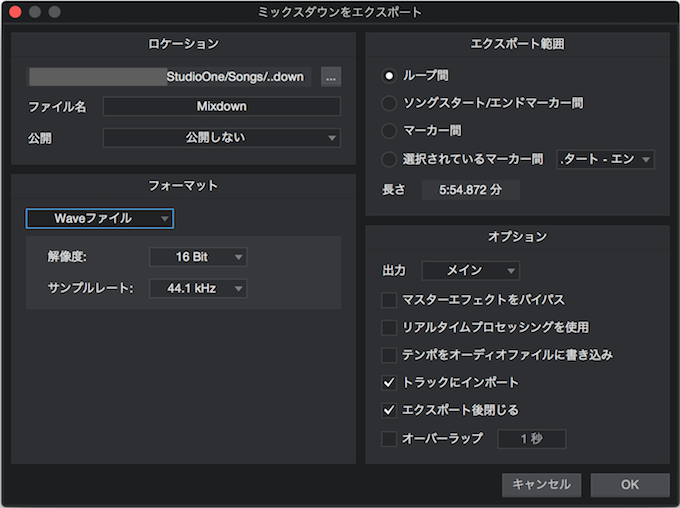Click the キャンセル button
The width and height of the screenshot is (680, 508).
coord(542,485)
